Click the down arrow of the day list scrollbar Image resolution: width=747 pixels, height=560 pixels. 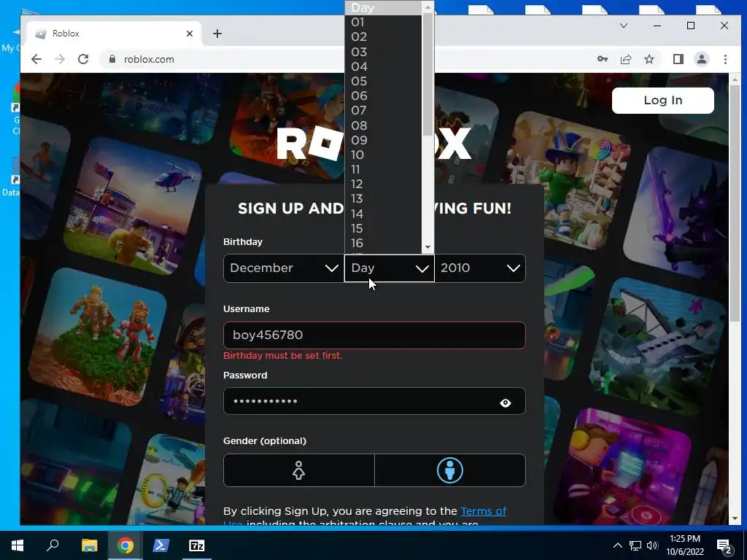click(427, 247)
